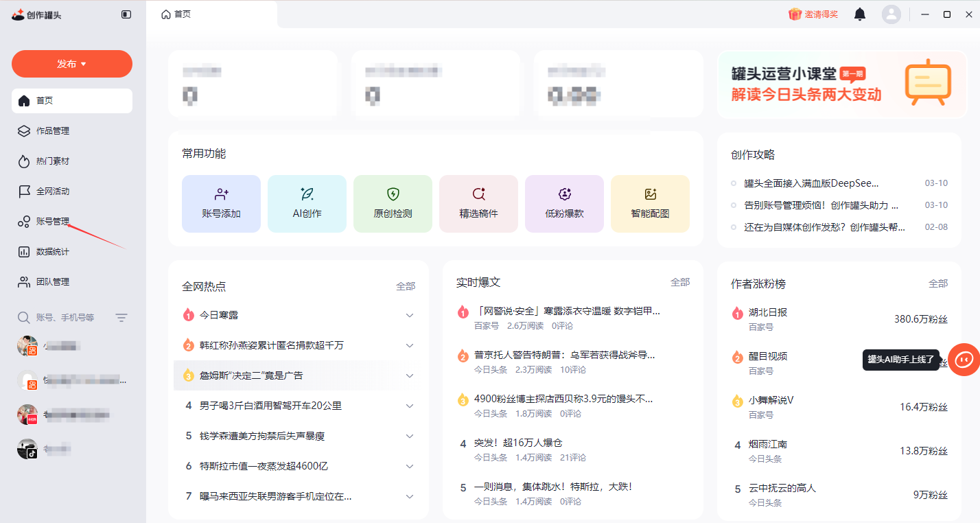Open the notification bell icon
The height and width of the screenshot is (523, 980).
pyautogui.click(x=859, y=14)
